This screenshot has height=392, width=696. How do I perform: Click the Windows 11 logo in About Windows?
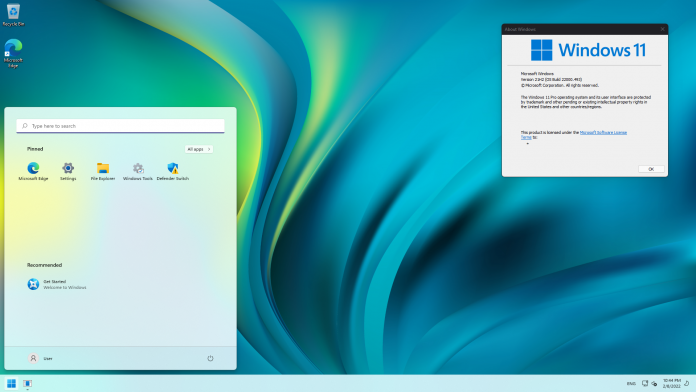pos(588,50)
